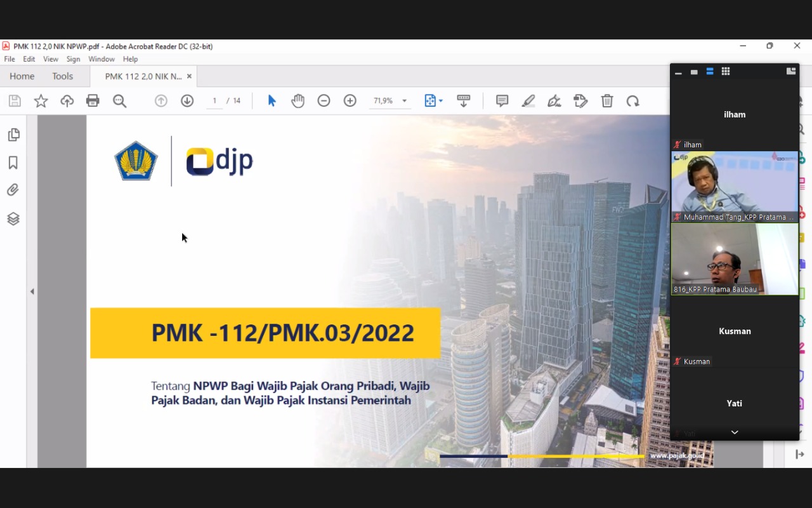Activate the hand pan tool

tap(298, 101)
